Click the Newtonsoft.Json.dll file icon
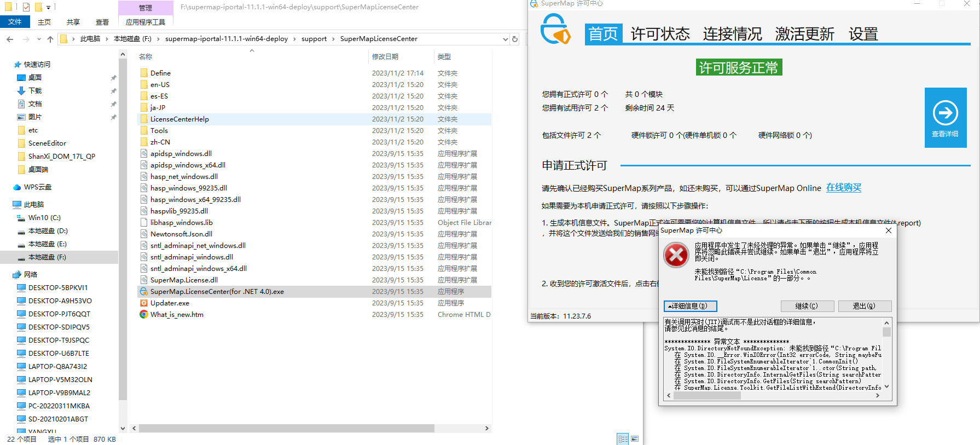 pos(144,234)
